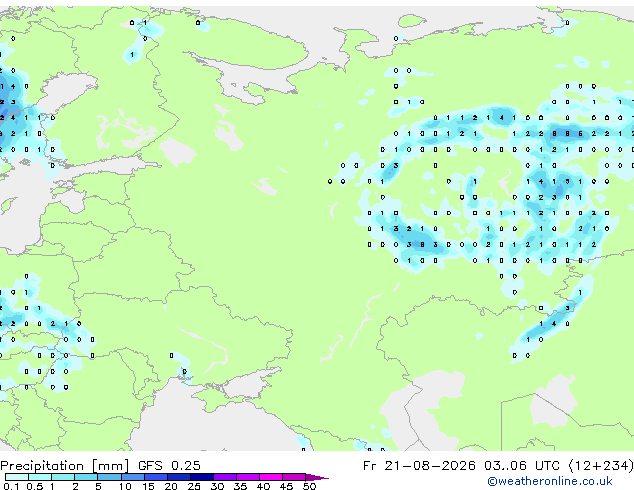
Task: Click the '30' legend scale label
Action: point(217,486)
